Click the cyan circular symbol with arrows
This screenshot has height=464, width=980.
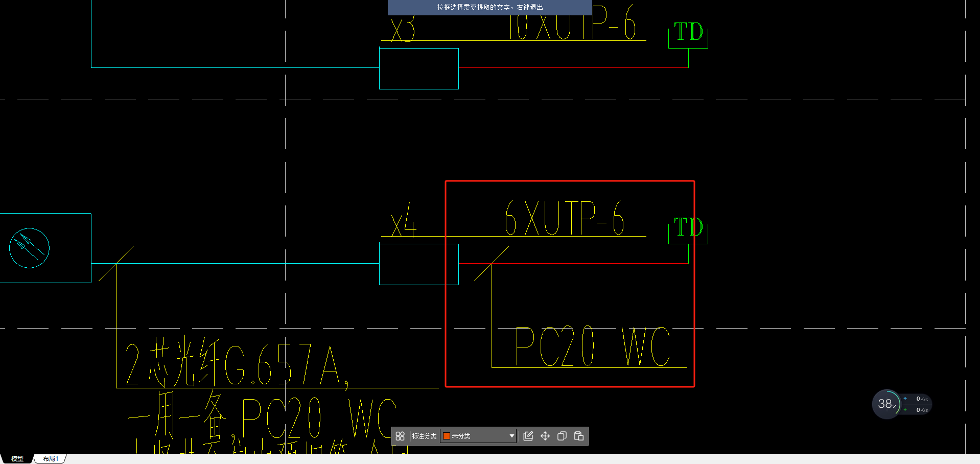pyautogui.click(x=29, y=248)
